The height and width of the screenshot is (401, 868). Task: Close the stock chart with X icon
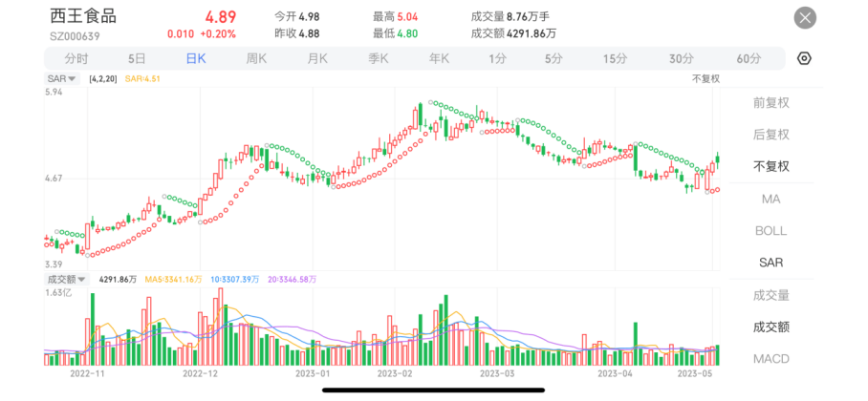[x=805, y=18]
